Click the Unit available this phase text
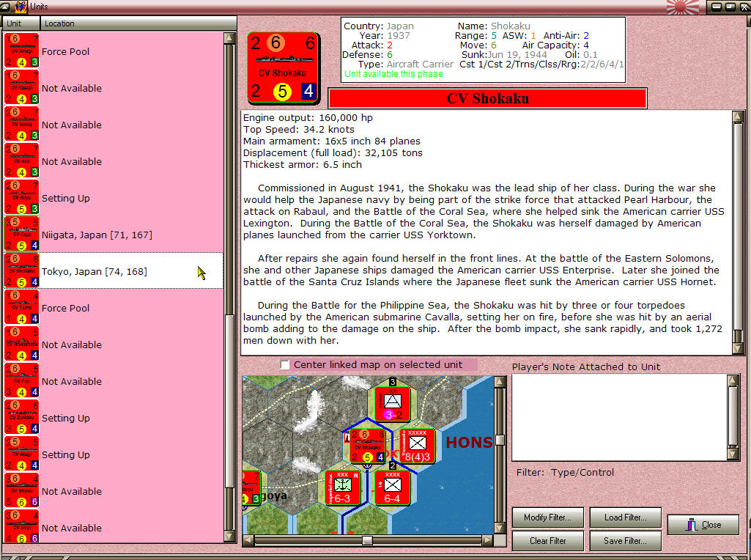 (x=393, y=74)
